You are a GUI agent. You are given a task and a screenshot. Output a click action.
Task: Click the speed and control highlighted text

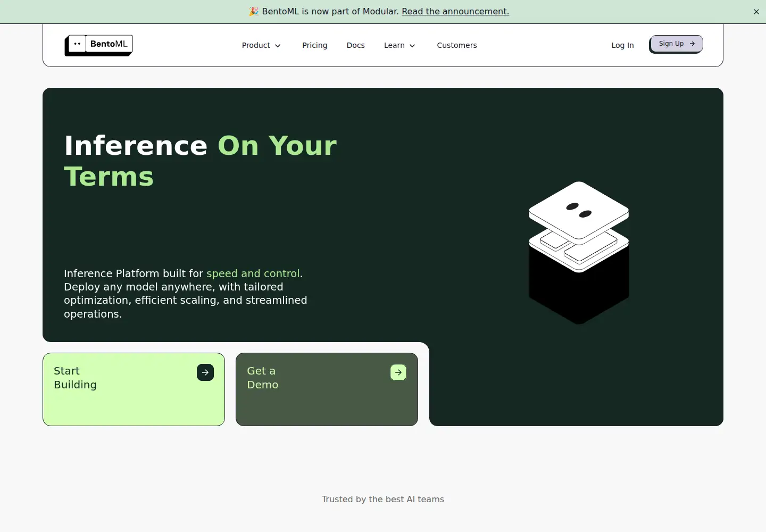254,273
